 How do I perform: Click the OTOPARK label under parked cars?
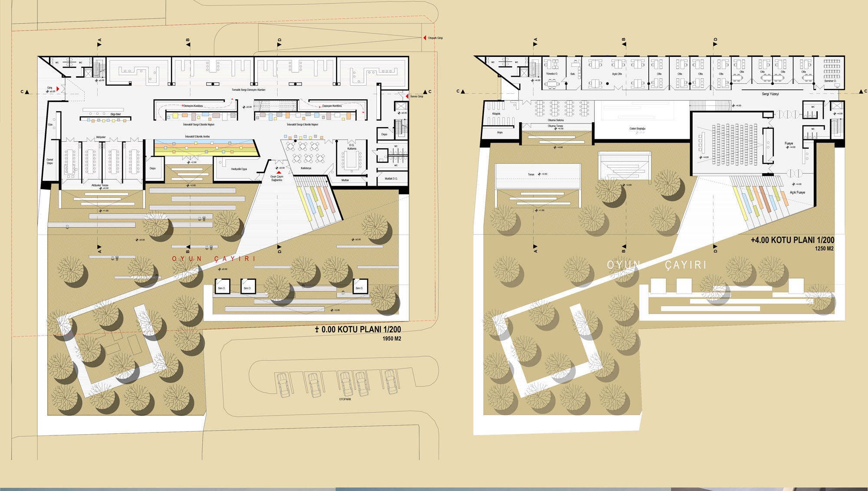pos(345,399)
